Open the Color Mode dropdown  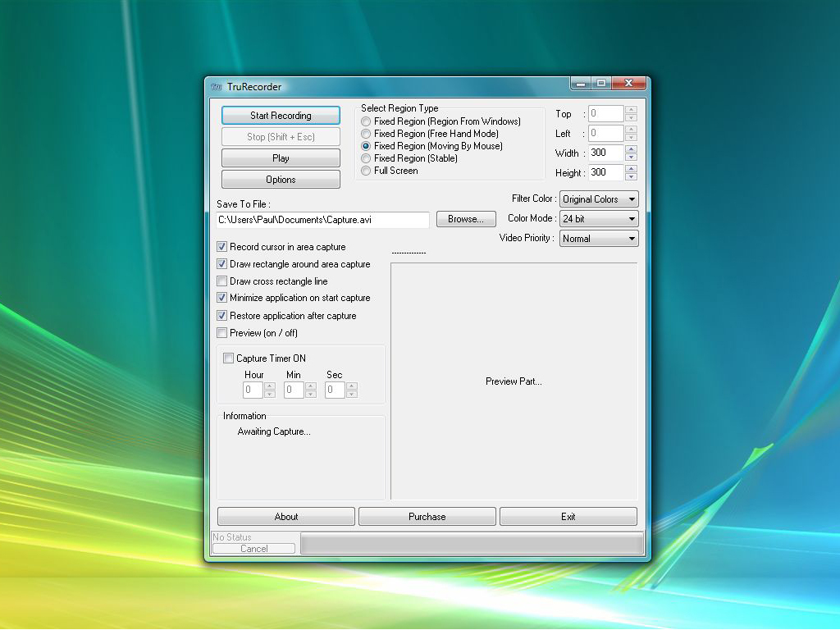tap(598, 219)
